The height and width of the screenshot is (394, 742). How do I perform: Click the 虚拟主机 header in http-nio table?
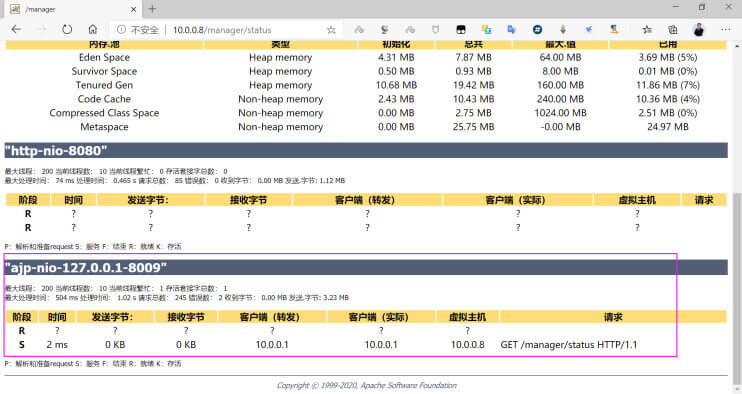(x=637, y=200)
